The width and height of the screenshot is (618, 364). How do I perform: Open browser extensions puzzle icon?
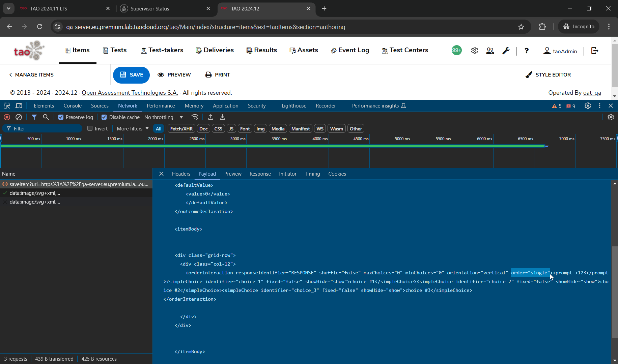click(x=542, y=27)
